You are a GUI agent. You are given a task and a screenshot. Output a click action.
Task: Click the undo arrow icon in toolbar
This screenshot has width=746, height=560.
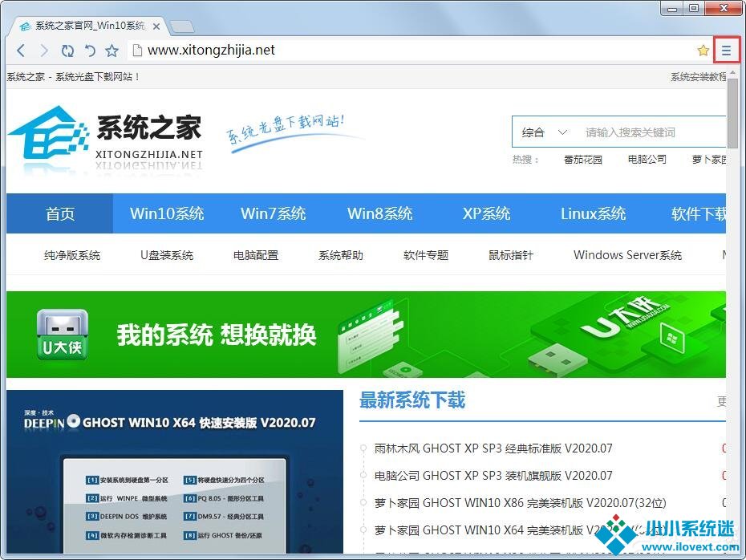pos(90,51)
